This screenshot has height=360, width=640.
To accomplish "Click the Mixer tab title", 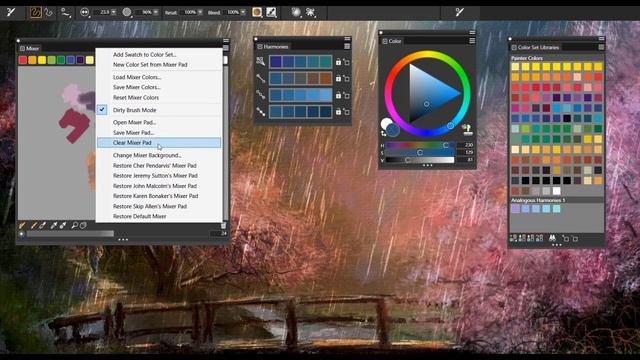I will [x=33, y=48].
